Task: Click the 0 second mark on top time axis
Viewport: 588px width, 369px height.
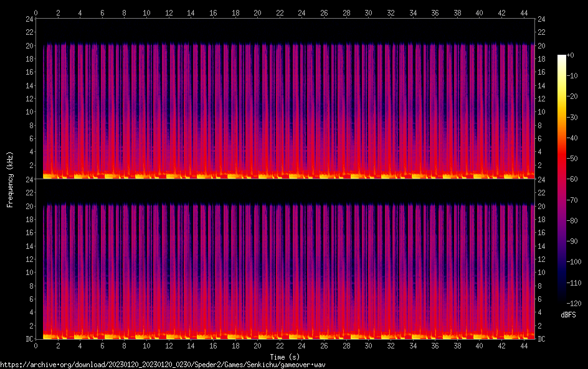Action: [36, 12]
